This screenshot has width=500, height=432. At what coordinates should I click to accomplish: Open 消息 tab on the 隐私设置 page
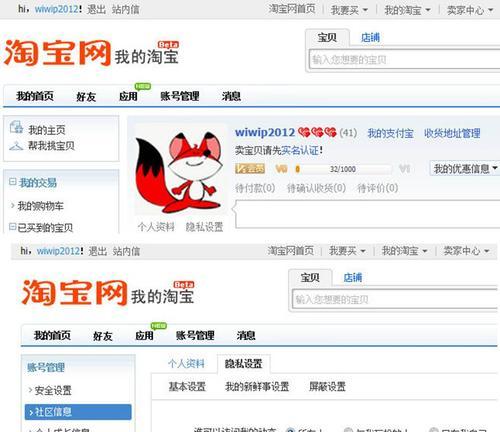click(246, 335)
